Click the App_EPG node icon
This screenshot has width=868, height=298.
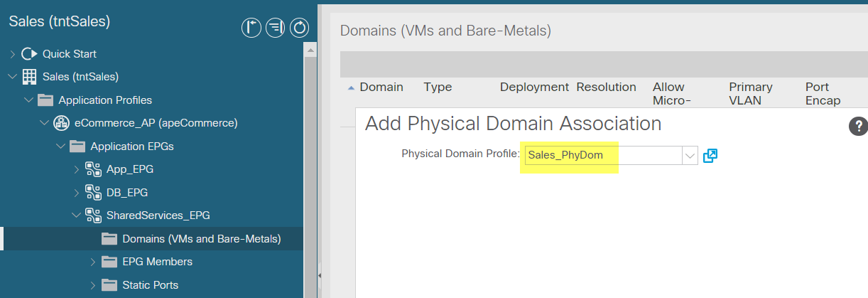coord(93,169)
